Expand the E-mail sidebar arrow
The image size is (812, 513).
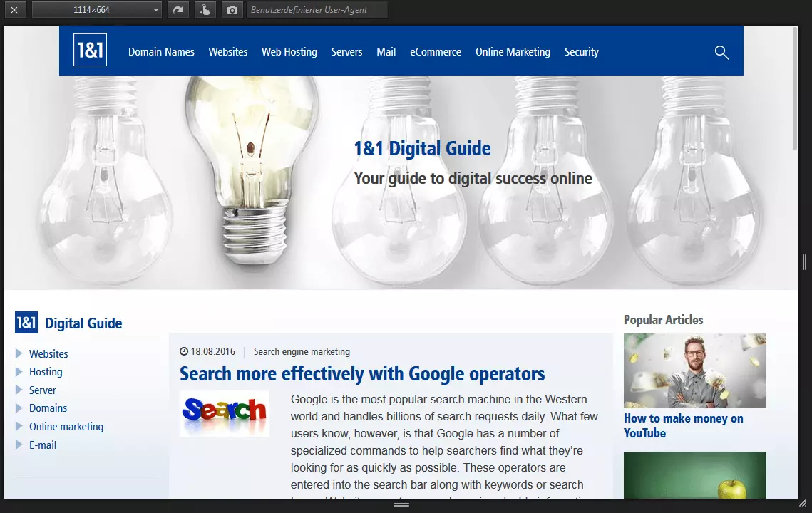[19, 445]
